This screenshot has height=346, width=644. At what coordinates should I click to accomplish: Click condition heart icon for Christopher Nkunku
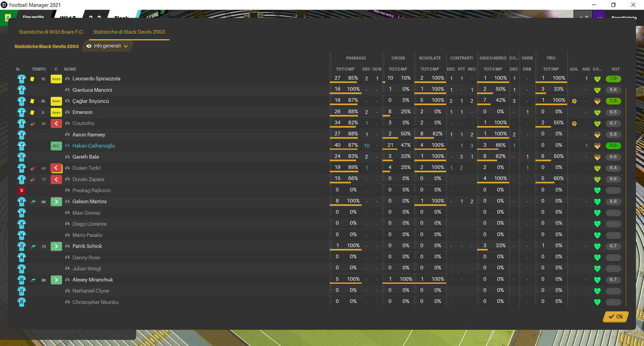pyautogui.click(x=597, y=302)
